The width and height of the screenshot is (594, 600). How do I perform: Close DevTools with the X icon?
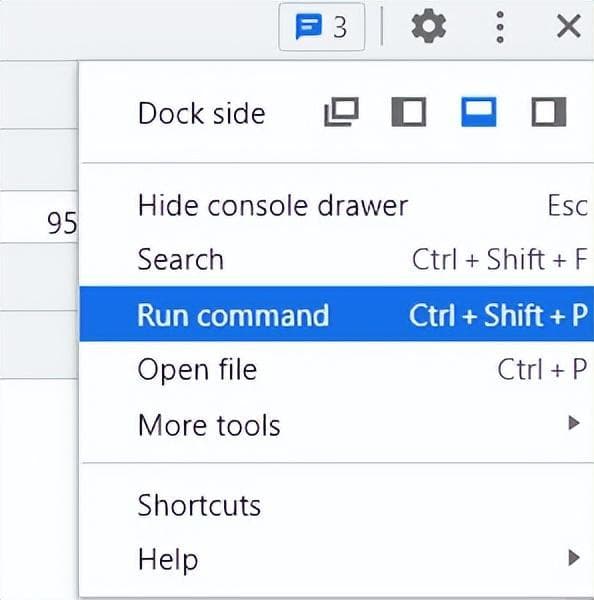pos(569,26)
